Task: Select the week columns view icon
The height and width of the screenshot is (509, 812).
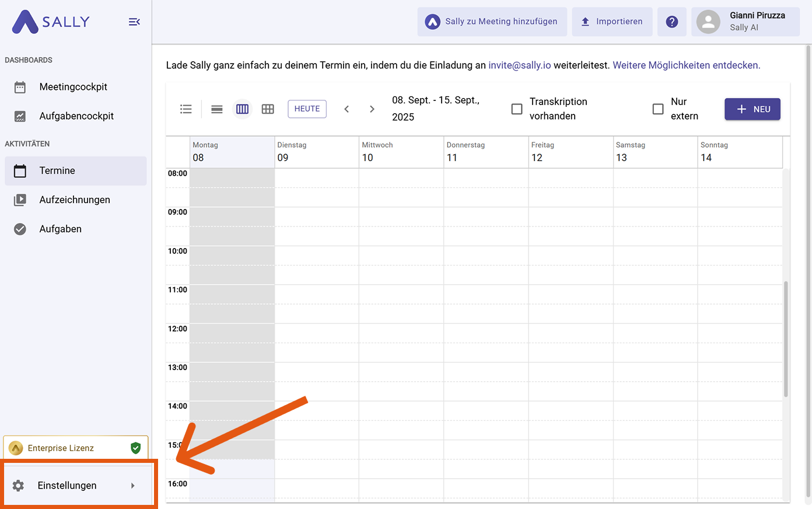Action: [x=242, y=109]
